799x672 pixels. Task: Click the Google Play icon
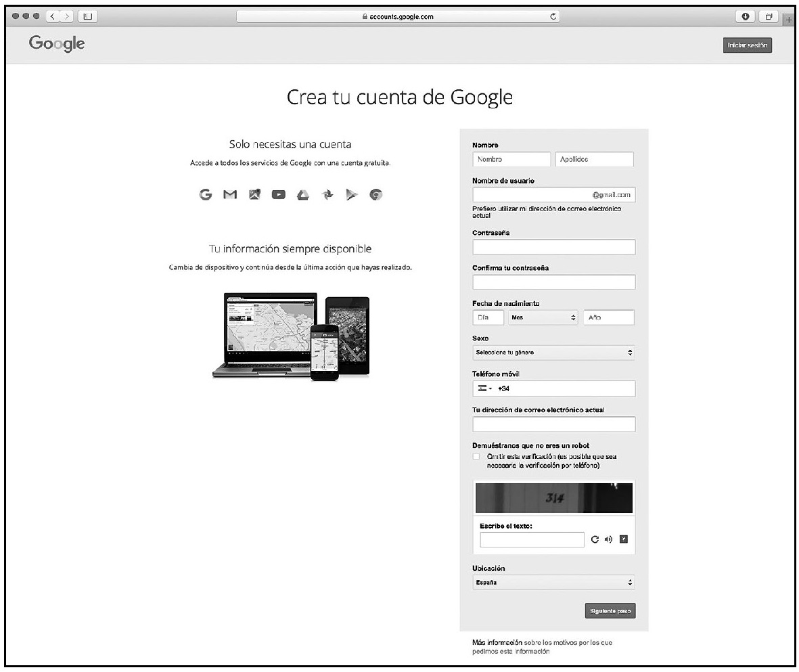pyautogui.click(x=350, y=194)
